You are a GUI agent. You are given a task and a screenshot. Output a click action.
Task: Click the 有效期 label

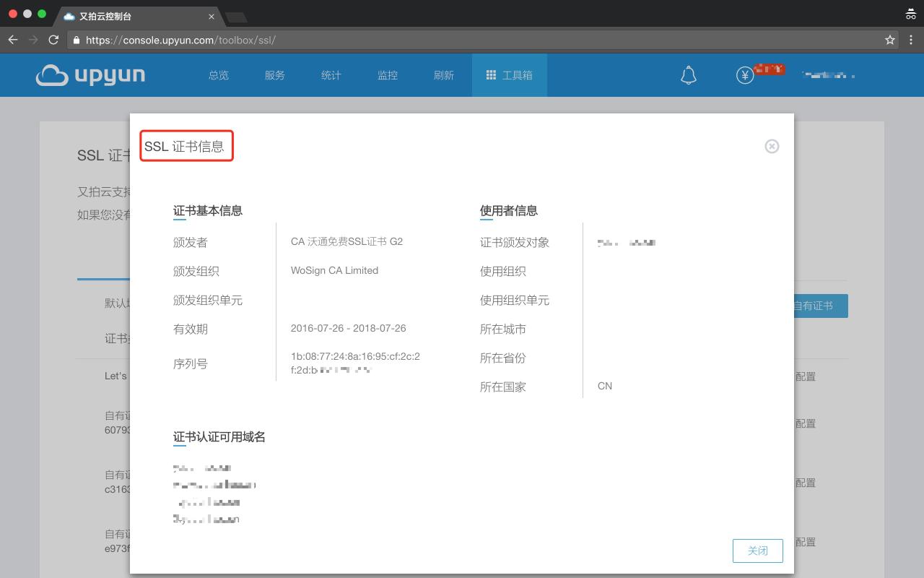[x=191, y=329]
